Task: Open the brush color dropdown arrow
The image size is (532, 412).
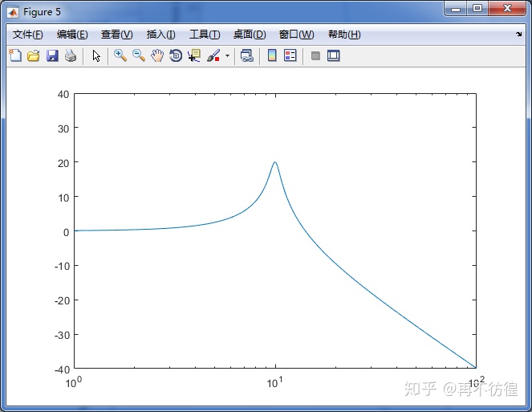Action: (227, 55)
